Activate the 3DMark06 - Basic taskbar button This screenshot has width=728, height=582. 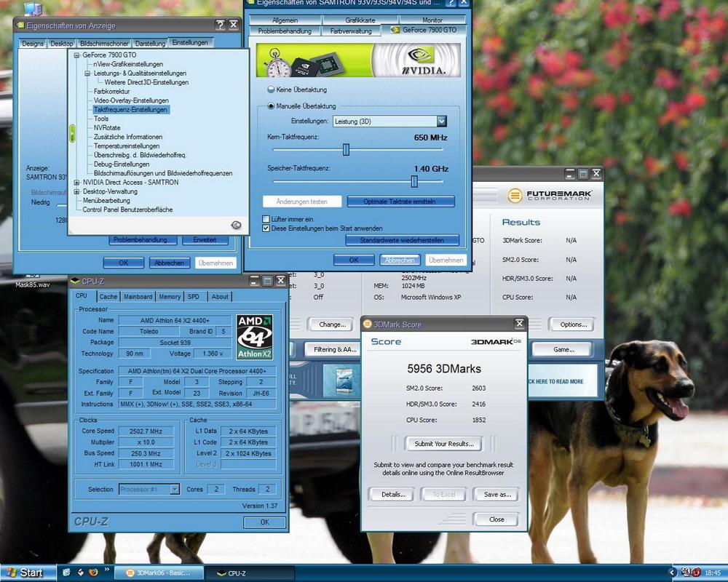pos(159,573)
